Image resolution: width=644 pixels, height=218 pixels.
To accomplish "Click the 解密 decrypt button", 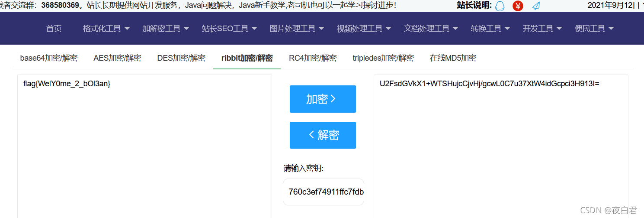I will pos(323,135).
